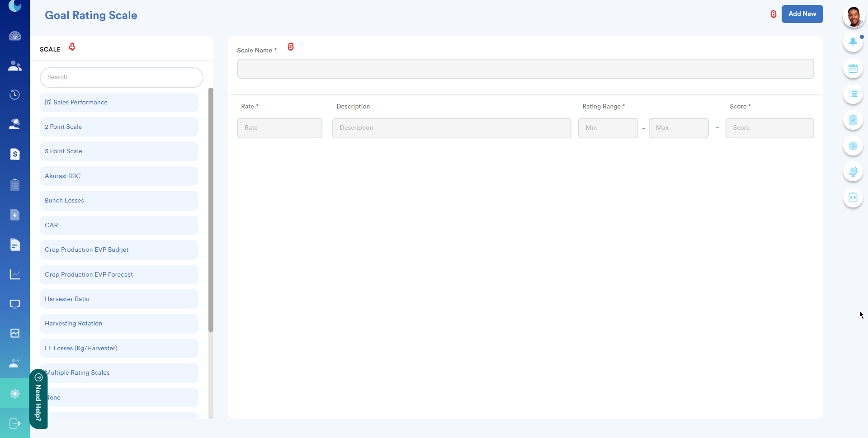Open the clipboard tasks icon in sidebar
The width and height of the screenshot is (868, 438).
tap(15, 184)
